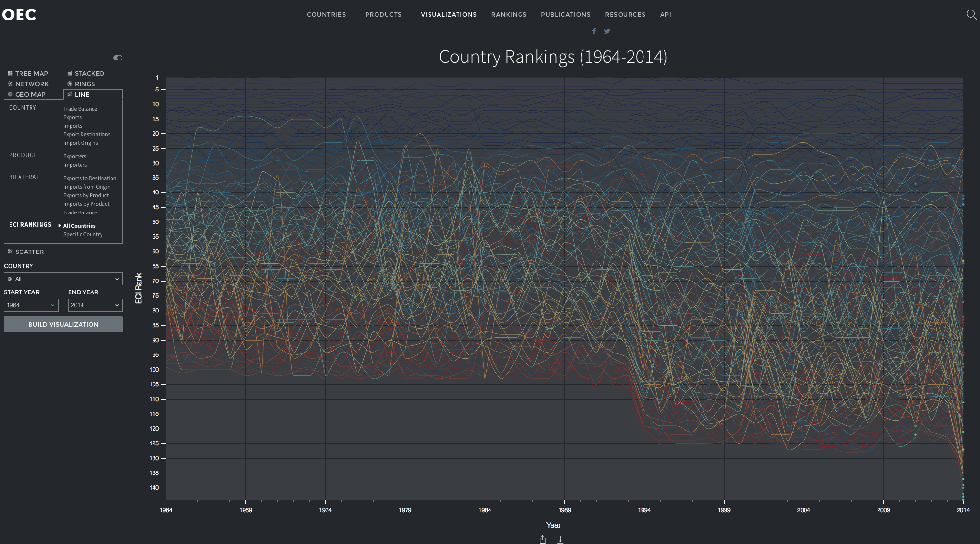Open the Rankings menu item

click(x=509, y=15)
